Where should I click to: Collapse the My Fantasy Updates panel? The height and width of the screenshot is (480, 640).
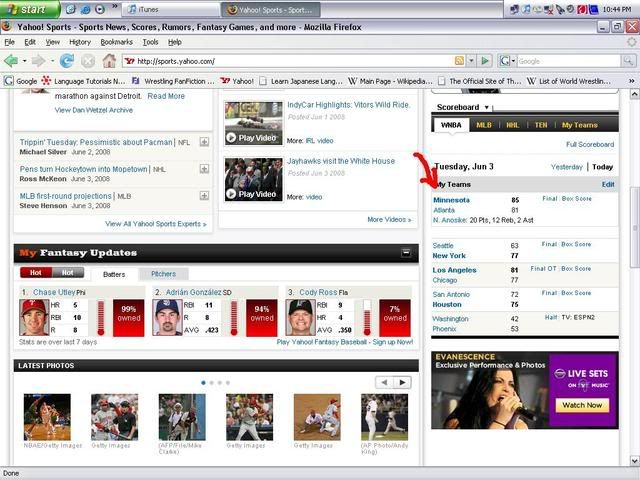[x=406, y=252]
